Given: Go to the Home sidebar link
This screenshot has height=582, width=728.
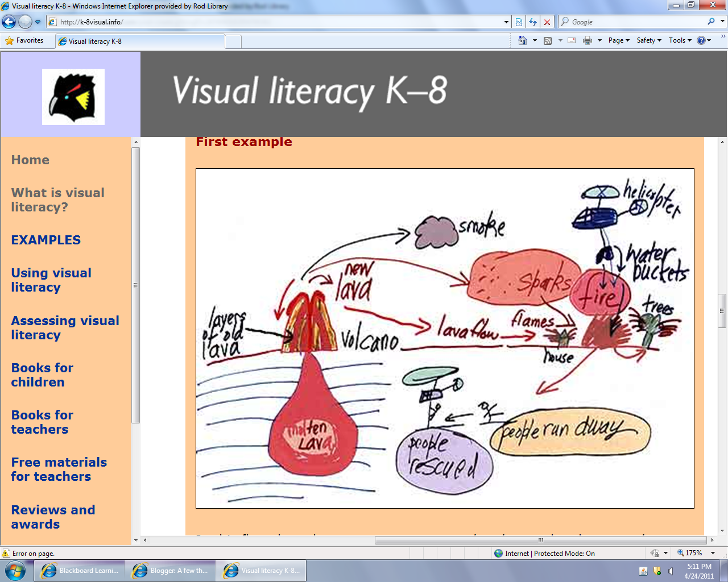Looking at the screenshot, I should tap(30, 160).
